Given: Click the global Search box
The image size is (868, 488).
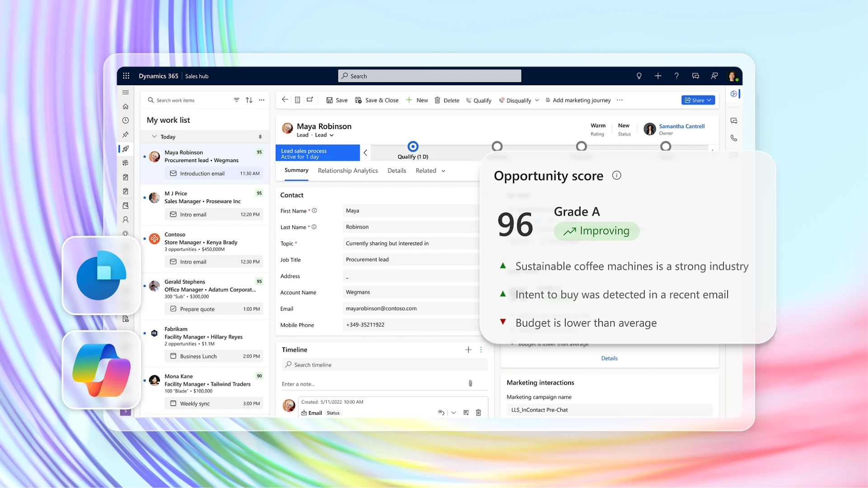Looking at the screenshot, I should [429, 76].
